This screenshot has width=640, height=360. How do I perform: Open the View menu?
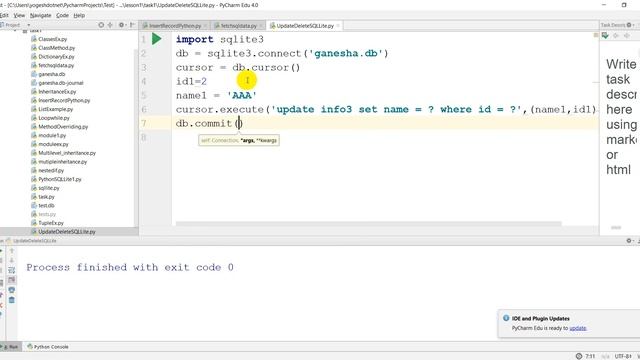click(19, 16)
